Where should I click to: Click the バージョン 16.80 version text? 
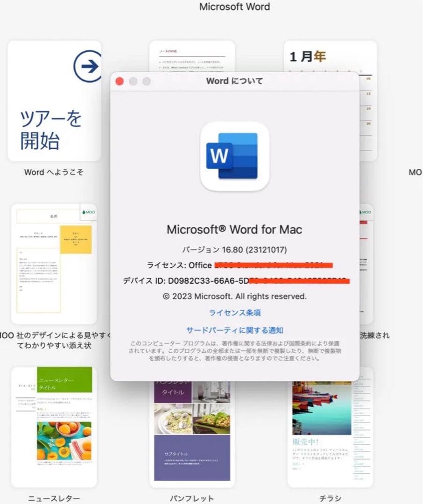(x=235, y=250)
